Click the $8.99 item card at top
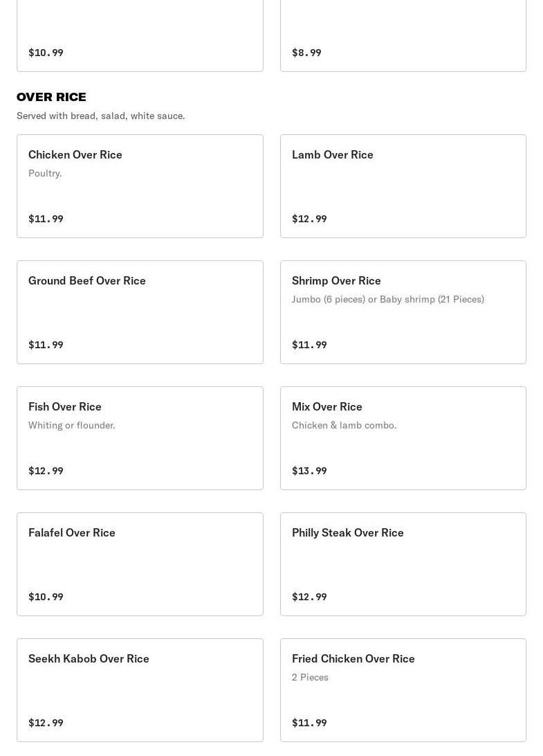 click(403, 35)
